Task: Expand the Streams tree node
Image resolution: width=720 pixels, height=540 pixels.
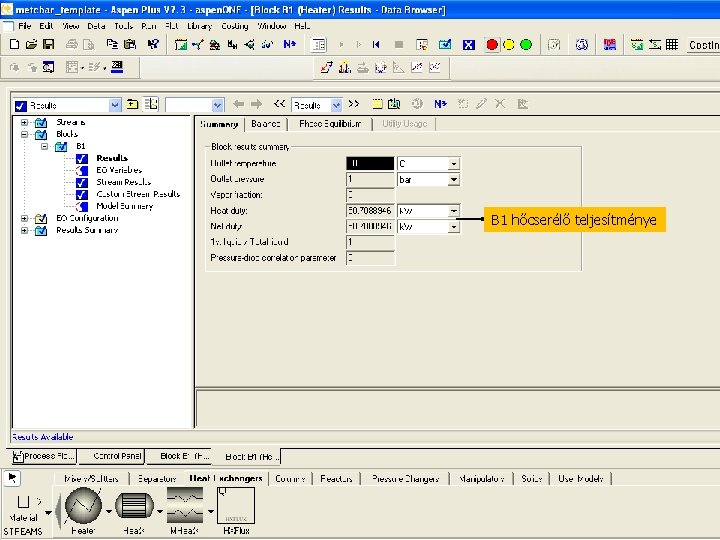Action: (24, 122)
